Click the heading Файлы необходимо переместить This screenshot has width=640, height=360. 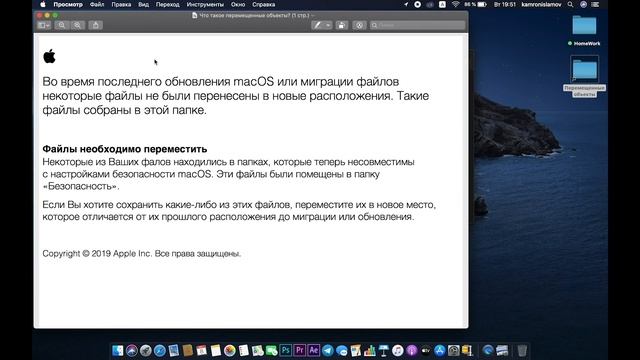124,149
